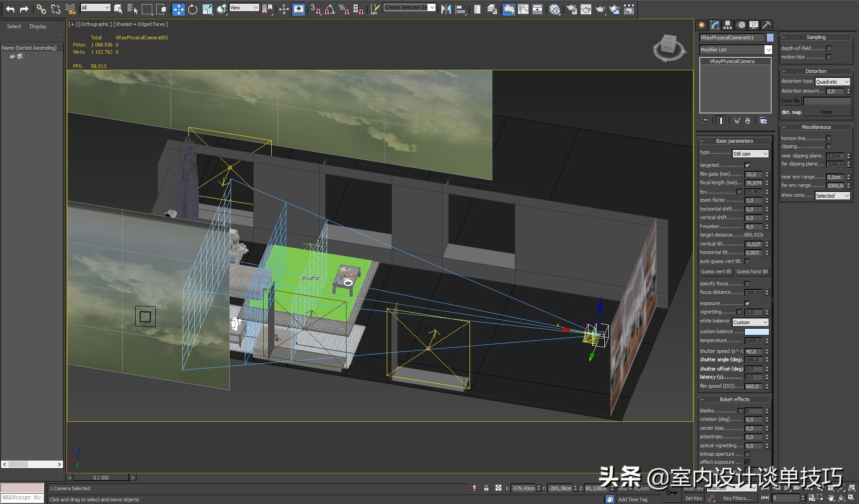Toggle the Angle Snap icon
Screen dimensions: 859x504
click(x=330, y=9)
